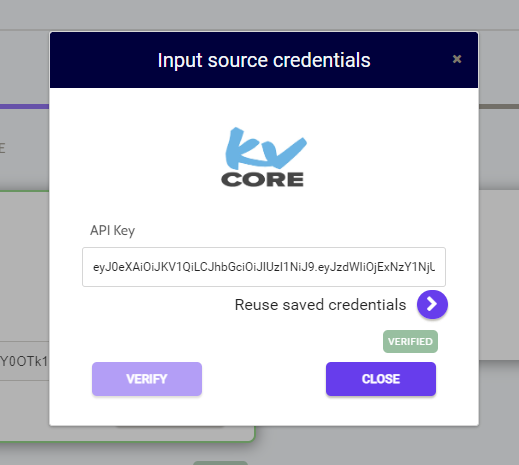Click the dark navy dialog header bar
Image resolution: width=519 pixels, height=465 pixels.
[264, 60]
